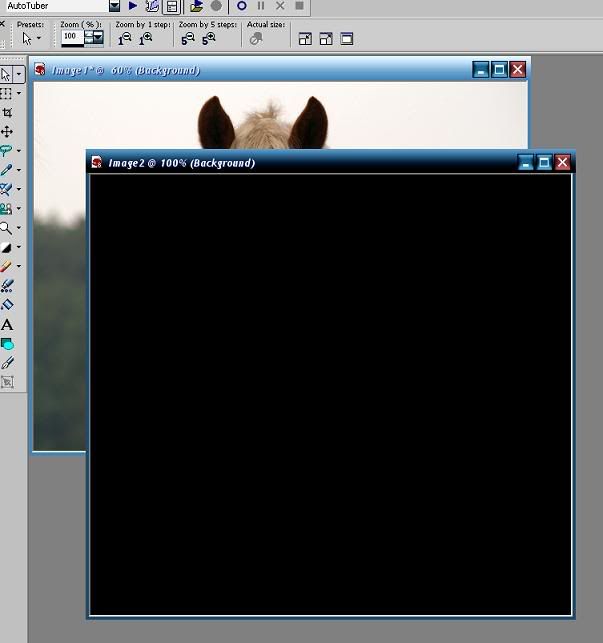Select the Pen tool
This screenshot has width=603, height=643.
tap(7, 363)
